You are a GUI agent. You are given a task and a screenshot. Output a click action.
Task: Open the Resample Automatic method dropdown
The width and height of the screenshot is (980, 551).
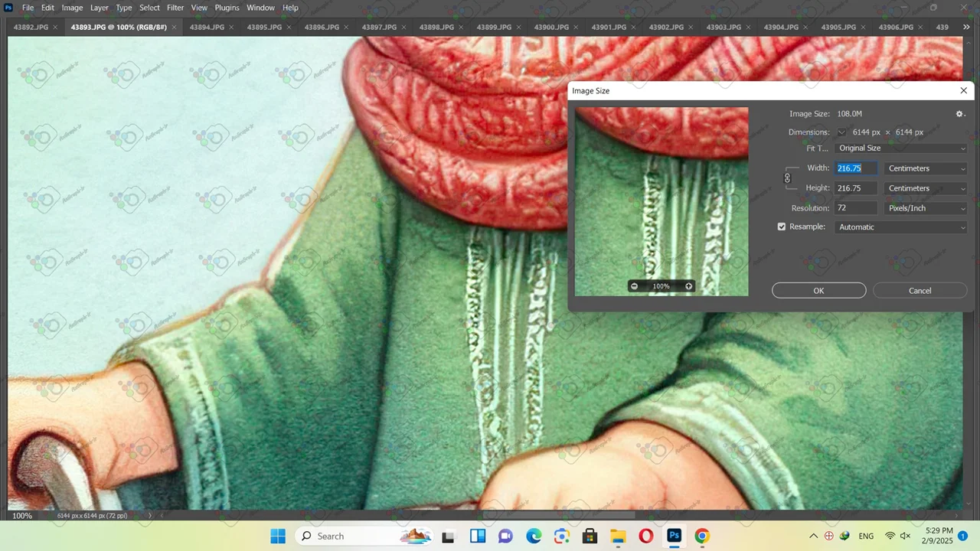[901, 227]
